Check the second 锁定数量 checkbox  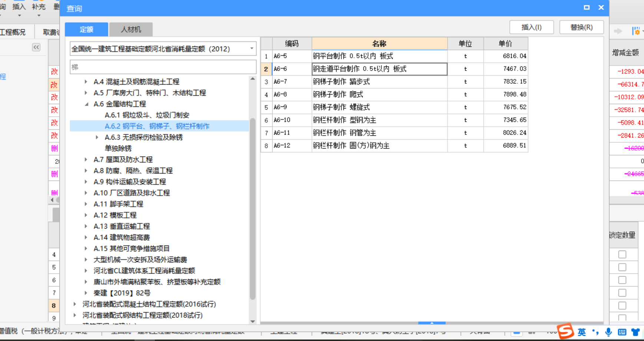[x=622, y=267]
